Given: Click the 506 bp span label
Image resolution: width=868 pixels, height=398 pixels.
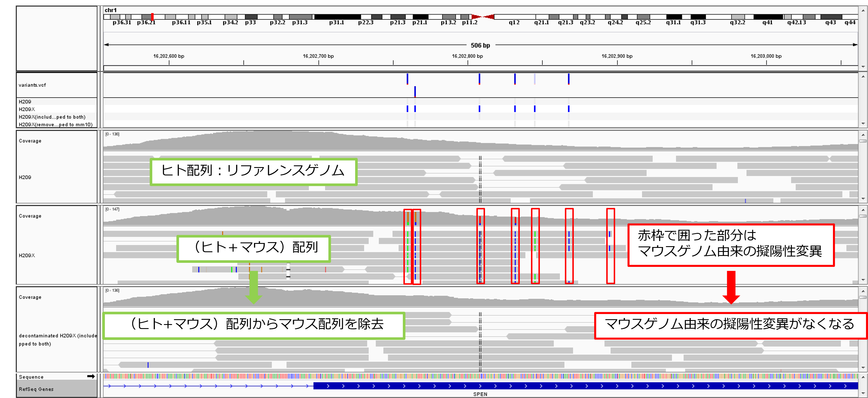Looking at the screenshot, I should tap(480, 45).
